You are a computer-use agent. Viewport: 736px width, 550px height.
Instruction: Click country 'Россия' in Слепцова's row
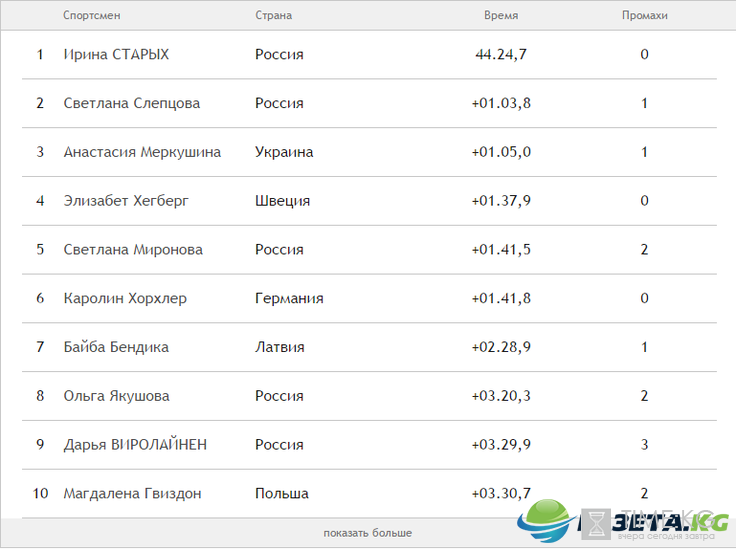tap(279, 103)
